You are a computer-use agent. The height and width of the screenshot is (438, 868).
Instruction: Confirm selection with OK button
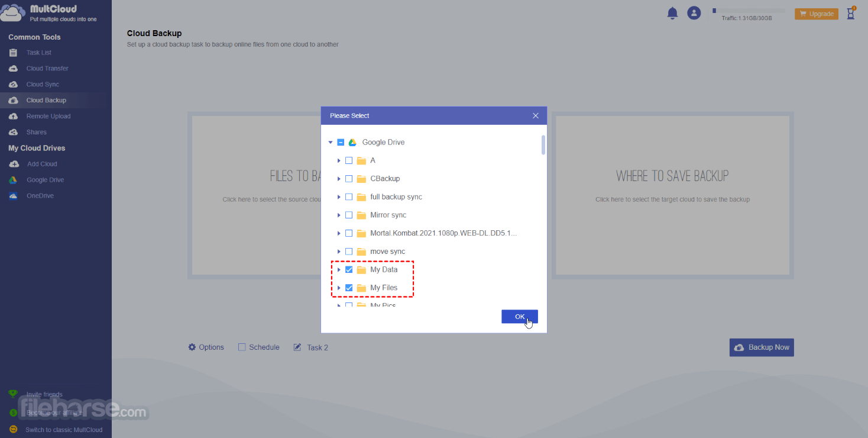(520, 317)
